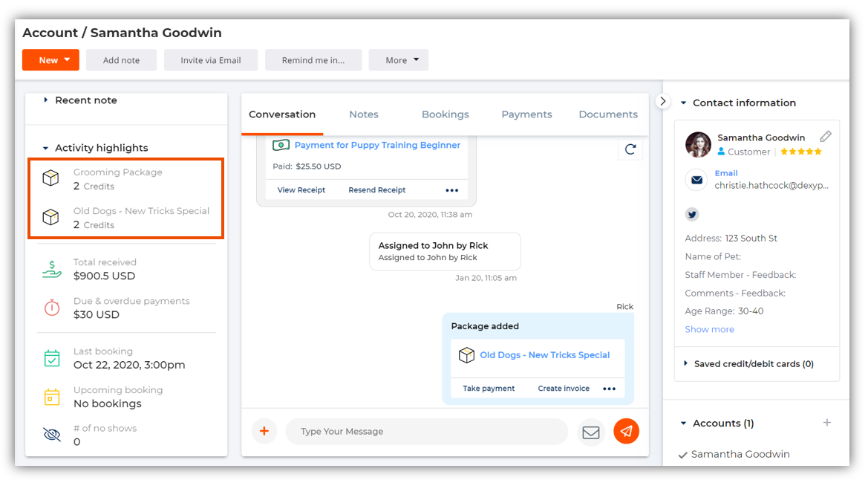This screenshot has height=480, width=868.
Task: Open Payment for Puppy Training Beginner link
Action: click(377, 145)
